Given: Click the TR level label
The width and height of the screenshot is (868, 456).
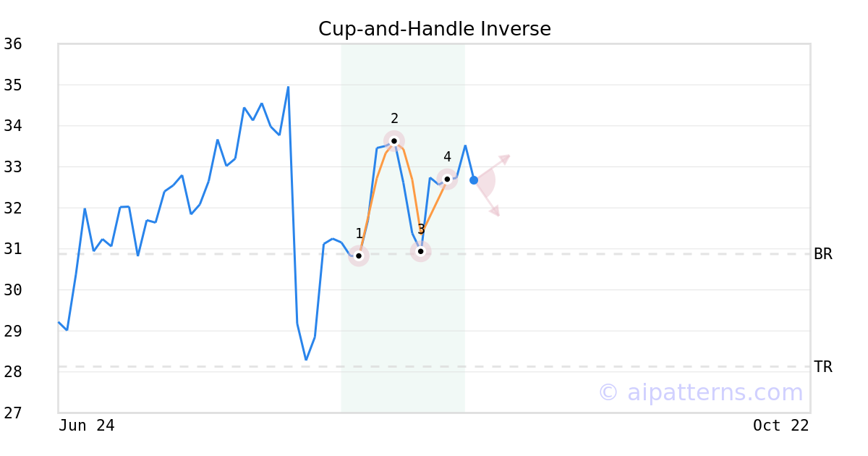Looking at the screenshot, I should (x=823, y=367).
